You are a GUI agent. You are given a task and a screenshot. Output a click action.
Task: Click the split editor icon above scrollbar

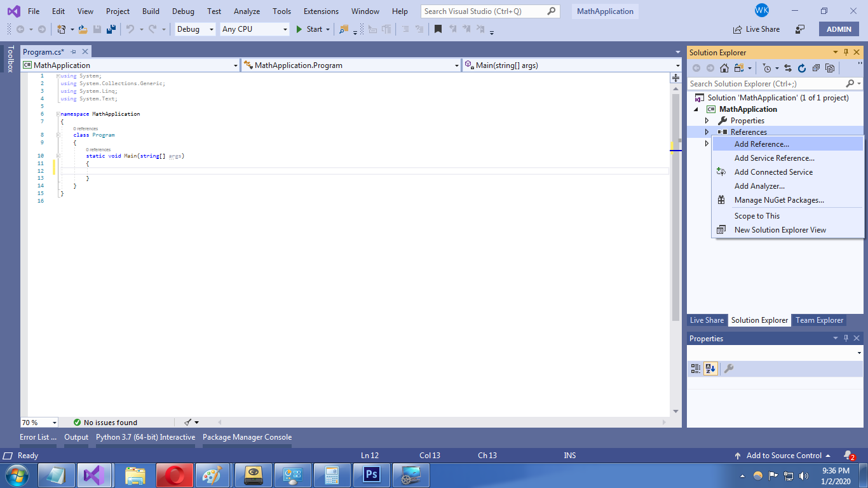(675, 78)
